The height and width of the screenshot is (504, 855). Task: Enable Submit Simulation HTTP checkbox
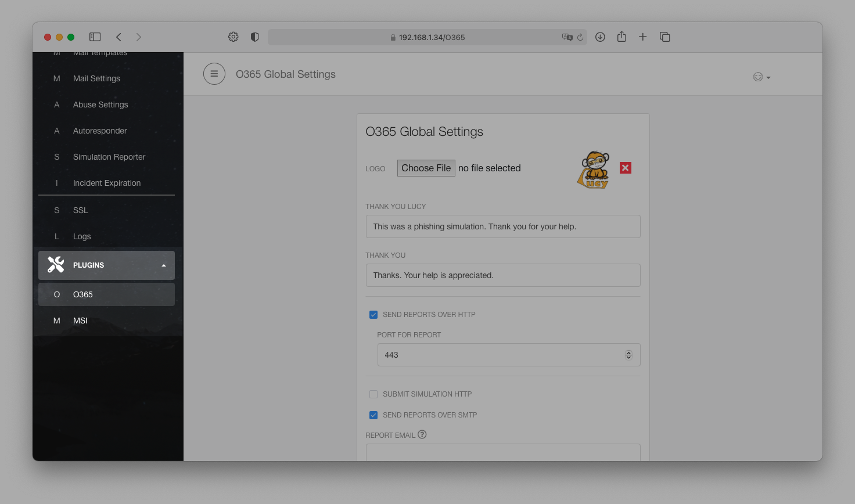pos(373,394)
